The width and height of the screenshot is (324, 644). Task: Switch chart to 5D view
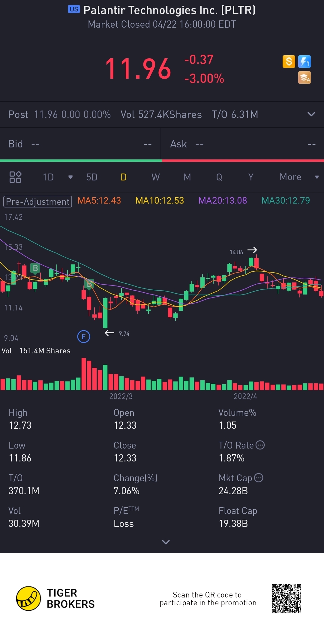click(x=92, y=177)
